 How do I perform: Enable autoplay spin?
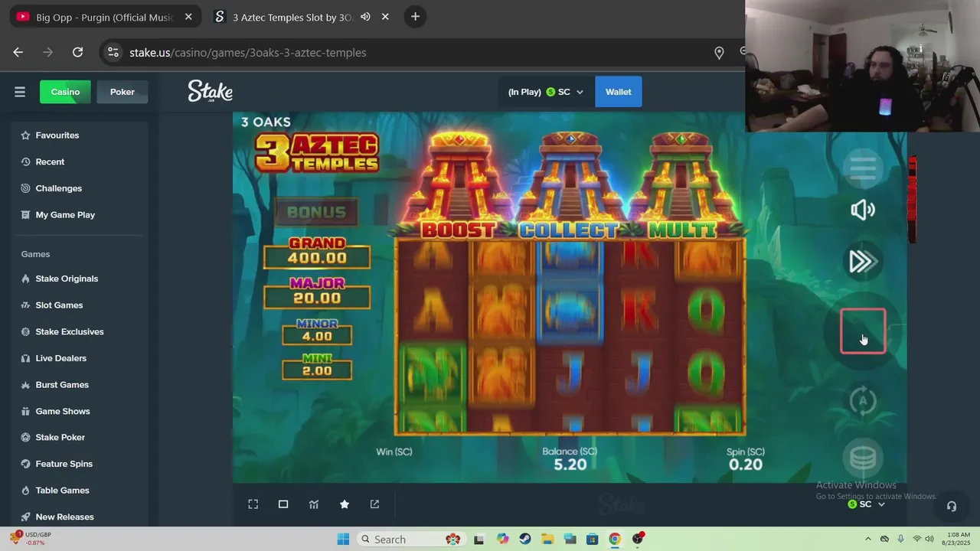point(863,401)
